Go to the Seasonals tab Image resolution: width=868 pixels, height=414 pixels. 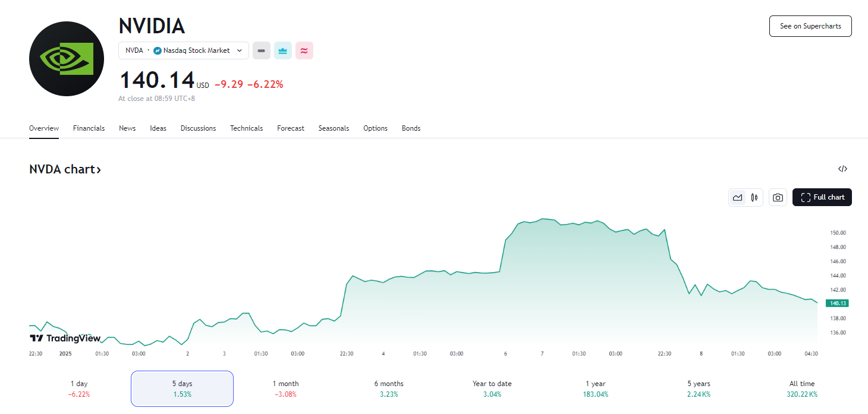click(334, 128)
